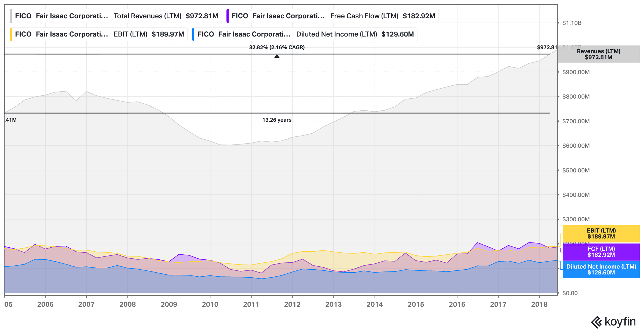Select the Total Revenues (LTM) legend entry

click(116, 16)
